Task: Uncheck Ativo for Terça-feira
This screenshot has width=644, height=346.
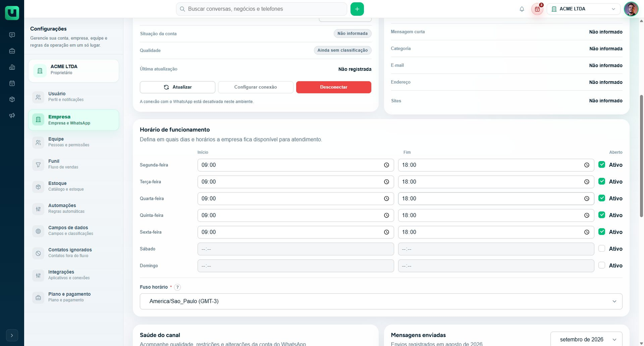Action: (602, 182)
